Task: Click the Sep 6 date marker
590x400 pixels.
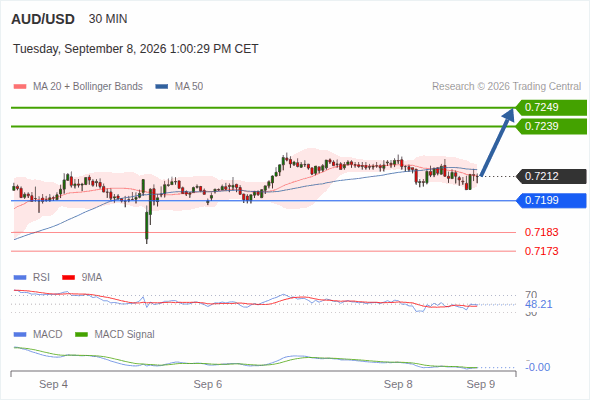Action: (x=208, y=385)
